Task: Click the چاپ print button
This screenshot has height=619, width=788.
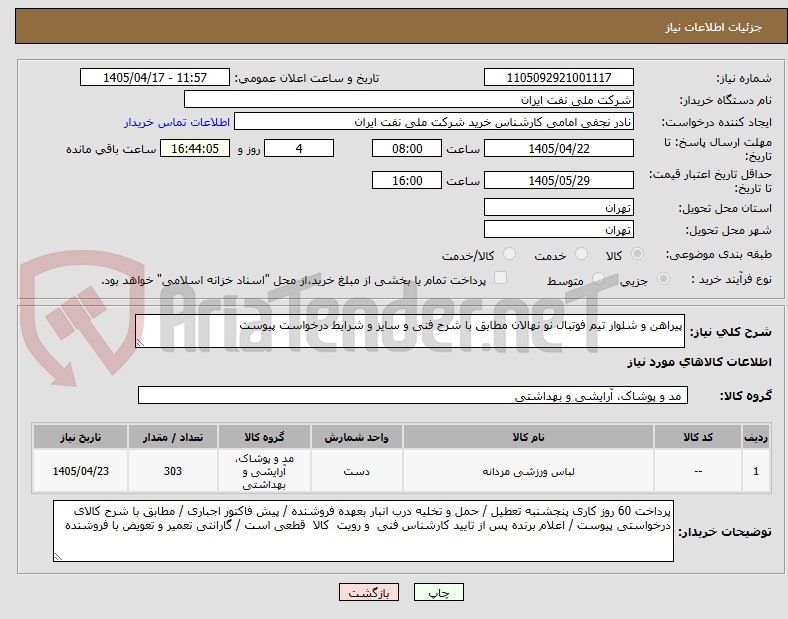Action: tap(439, 592)
